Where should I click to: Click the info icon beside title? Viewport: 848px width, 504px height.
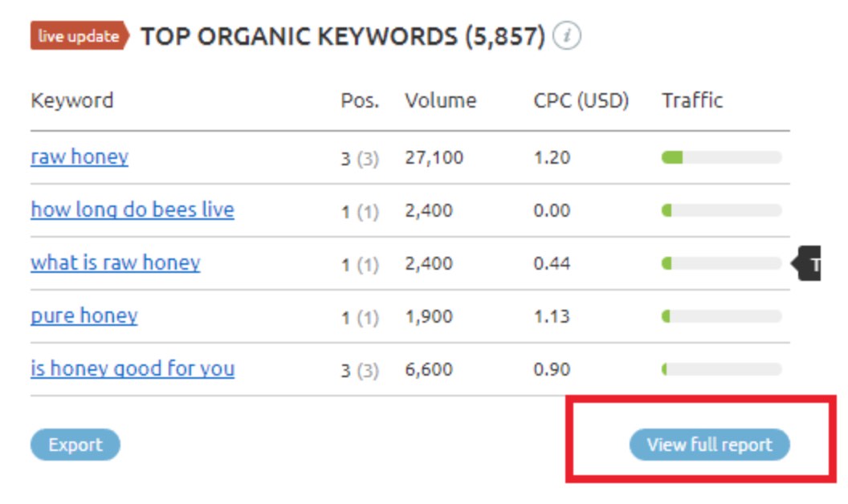point(567,36)
